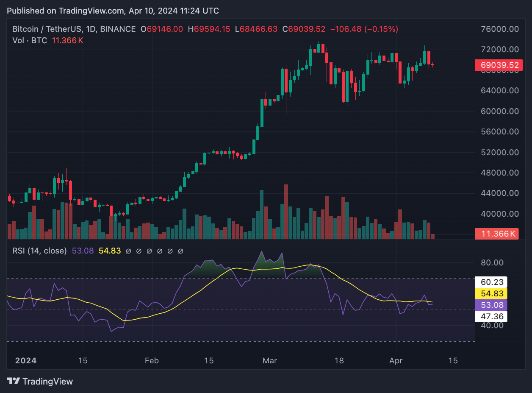Click the change value −106.48 (−0.15%)
Image resolution: width=532 pixels, height=393 pixels.
click(364, 29)
